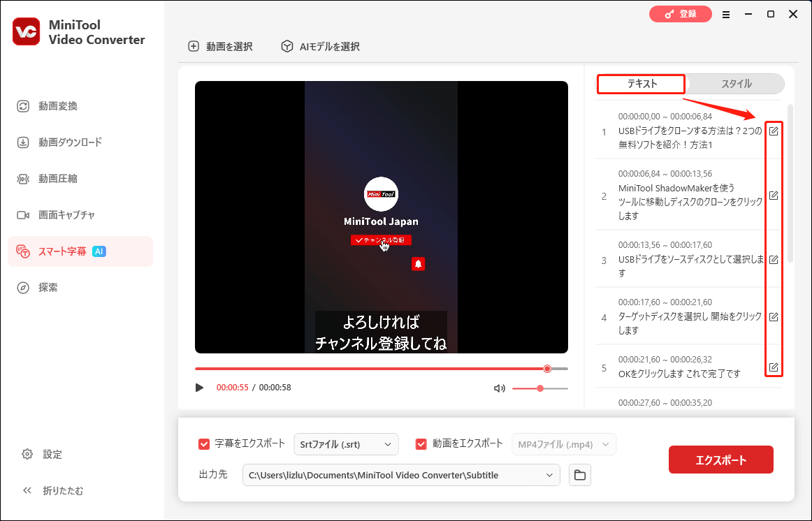Image resolution: width=812 pixels, height=521 pixels.
Task: Adjust the volume slider knob
Action: (x=540, y=388)
